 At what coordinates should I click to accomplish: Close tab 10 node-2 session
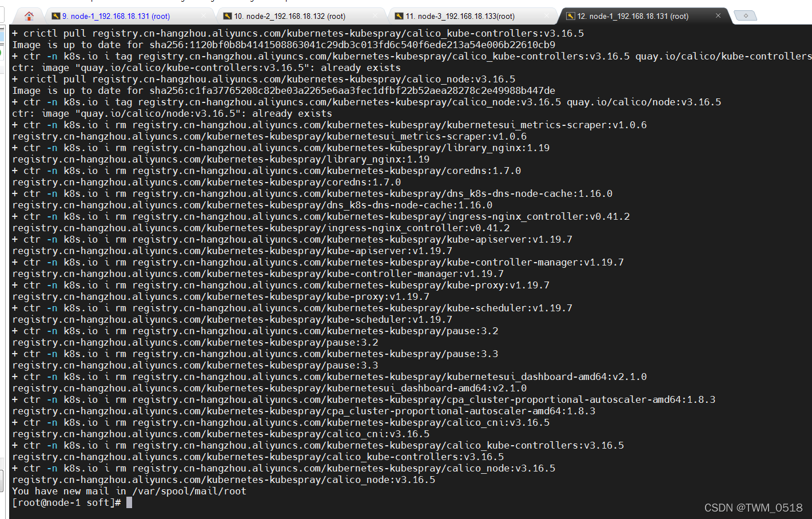click(x=376, y=16)
